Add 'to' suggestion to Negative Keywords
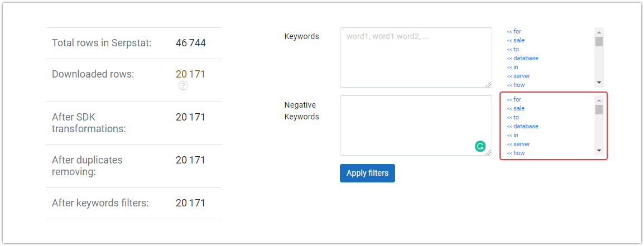The width and height of the screenshot is (644, 246). [x=512, y=118]
